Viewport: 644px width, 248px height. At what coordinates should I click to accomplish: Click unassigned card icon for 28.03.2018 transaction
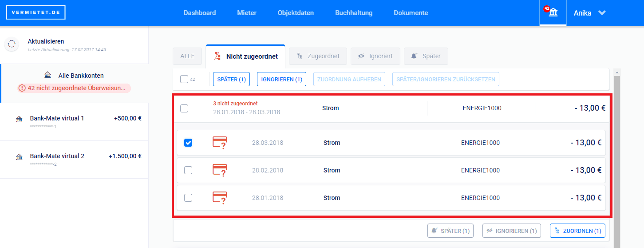click(x=220, y=143)
